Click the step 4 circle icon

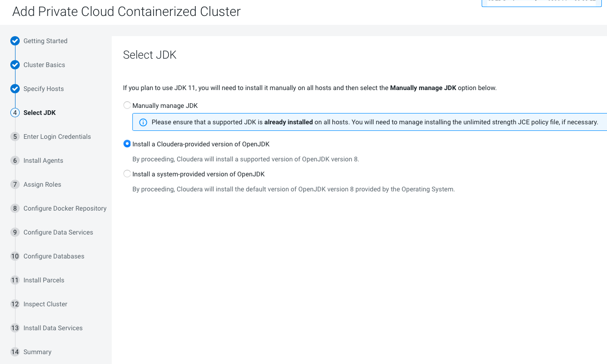pyautogui.click(x=15, y=113)
